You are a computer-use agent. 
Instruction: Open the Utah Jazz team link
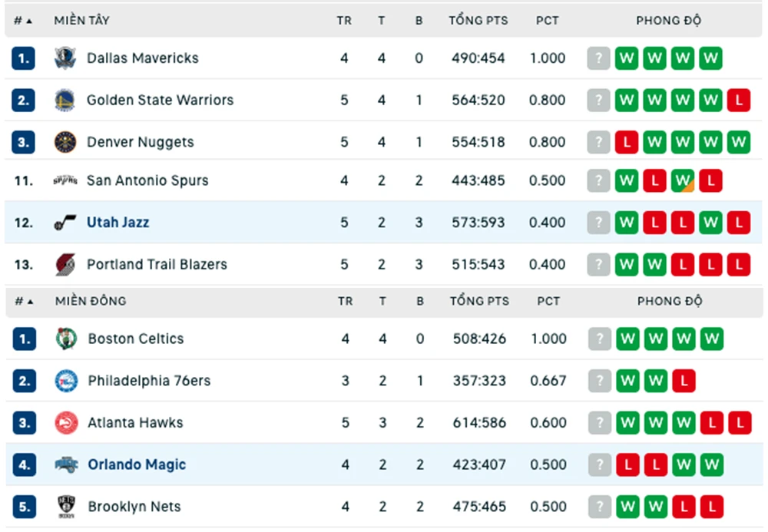click(x=118, y=222)
